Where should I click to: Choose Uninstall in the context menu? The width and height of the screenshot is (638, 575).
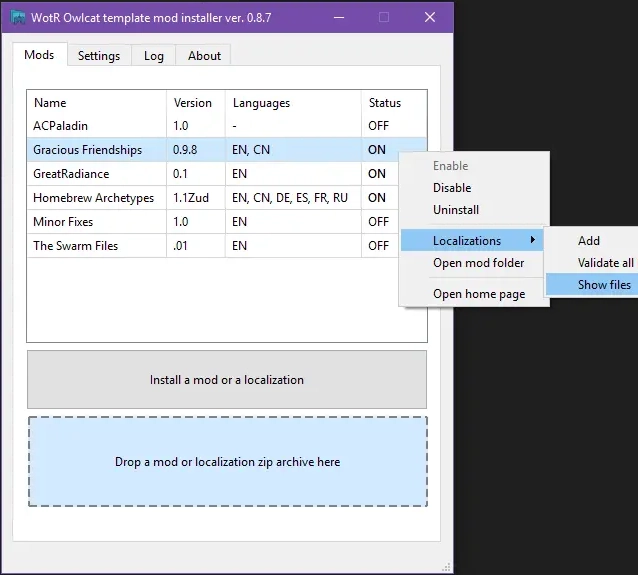click(456, 210)
